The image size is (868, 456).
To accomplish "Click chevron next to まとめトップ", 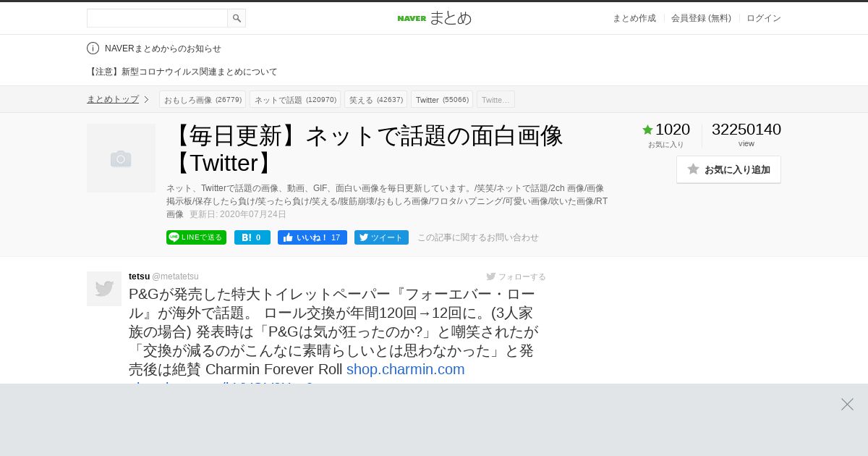I will 146,99.
